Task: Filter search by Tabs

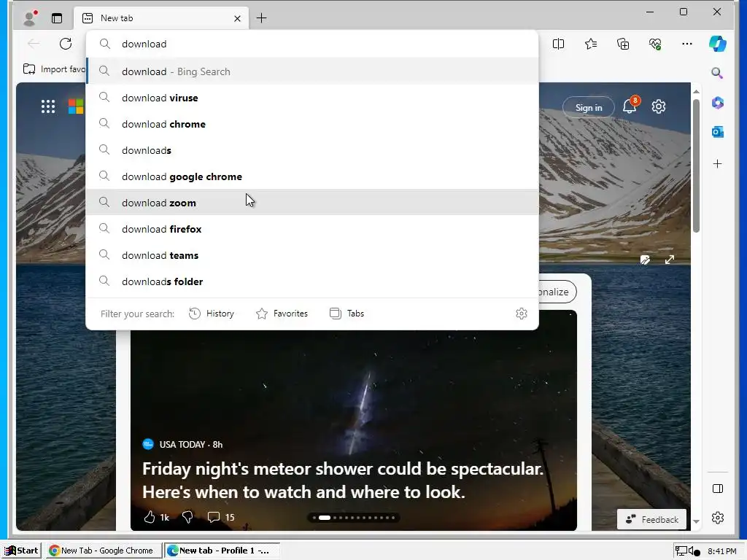Action: [347, 314]
